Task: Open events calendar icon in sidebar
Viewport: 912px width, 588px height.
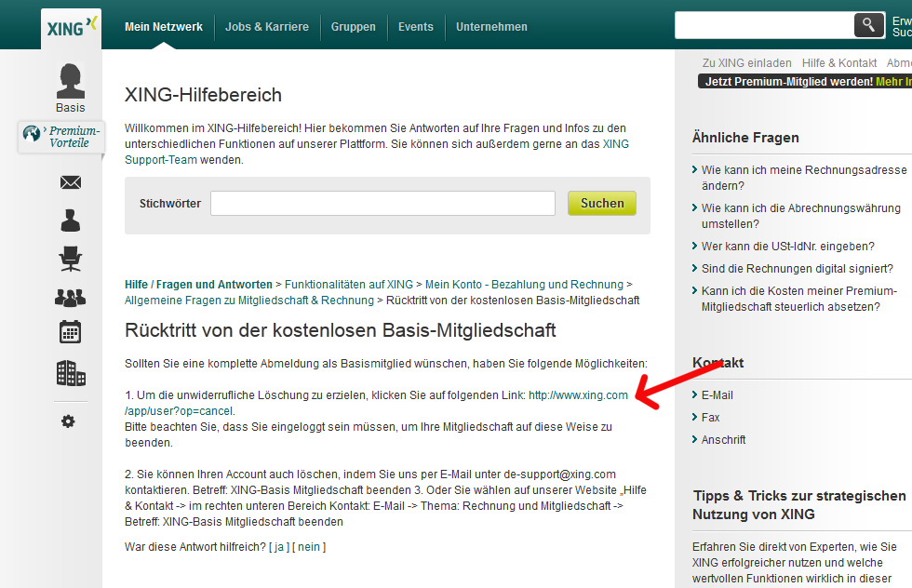Action: 71,331
